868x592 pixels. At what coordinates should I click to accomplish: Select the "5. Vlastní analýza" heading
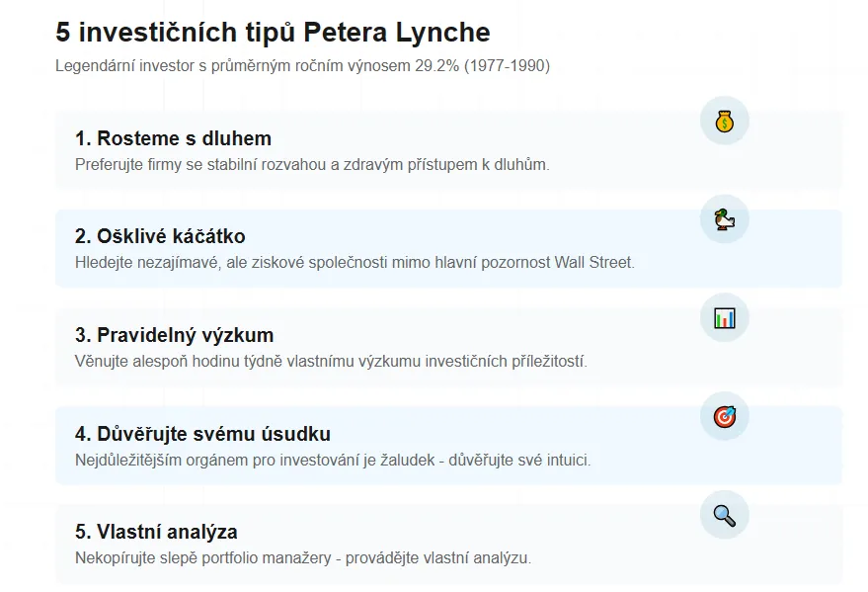[x=156, y=532]
